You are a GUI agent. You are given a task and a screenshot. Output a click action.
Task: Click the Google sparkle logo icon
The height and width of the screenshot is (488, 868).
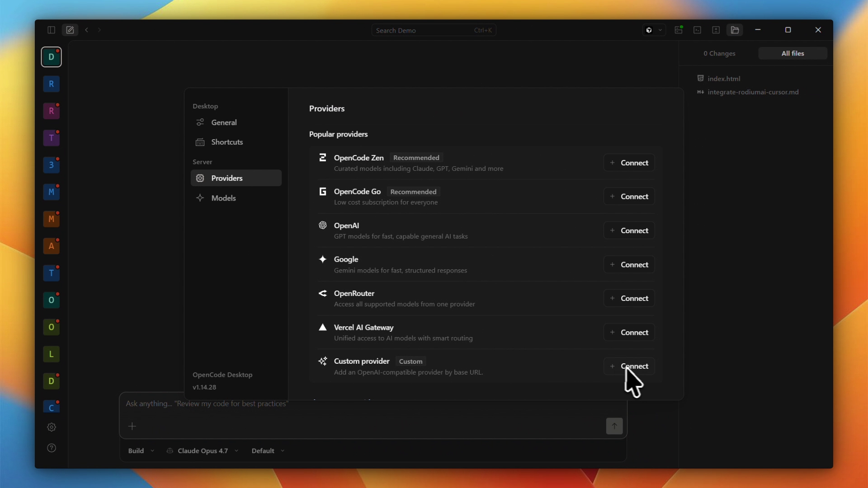point(323,259)
